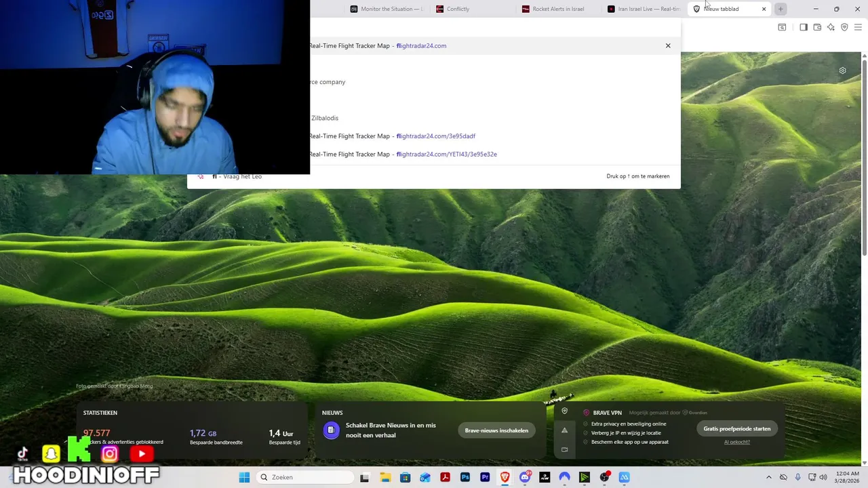Open Microsoft Store from the taskbar

tap(405, 477)
